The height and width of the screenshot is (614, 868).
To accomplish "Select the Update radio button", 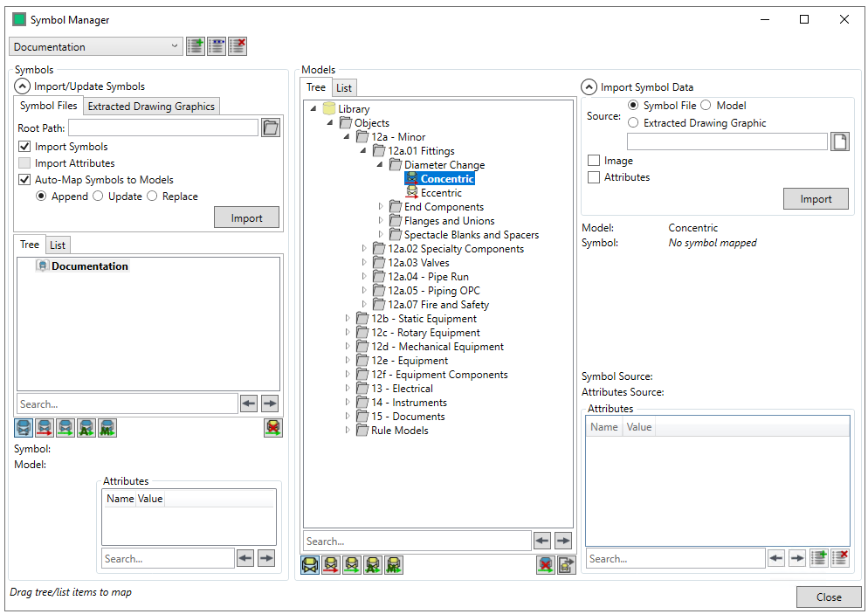I will pos(100,197).
